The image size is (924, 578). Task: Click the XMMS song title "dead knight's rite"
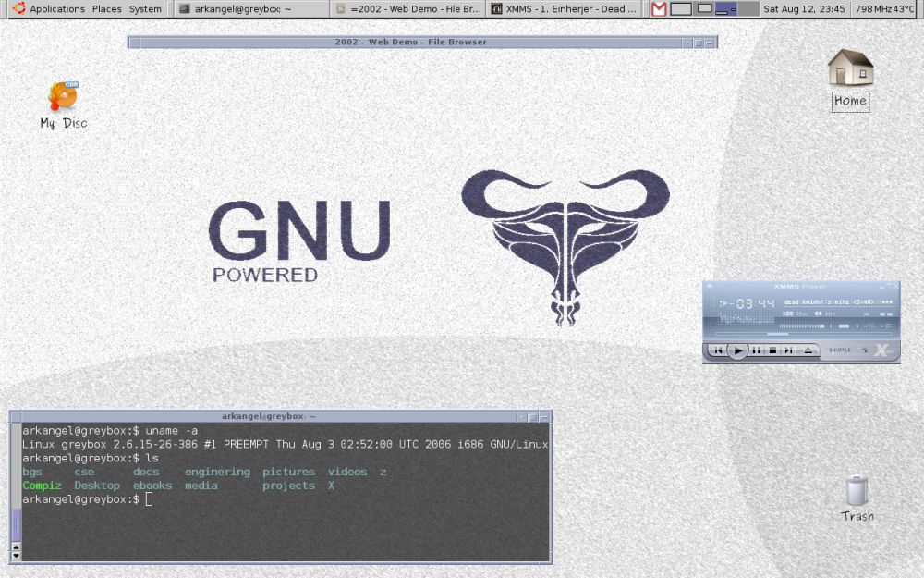click(x=829, y=302)
